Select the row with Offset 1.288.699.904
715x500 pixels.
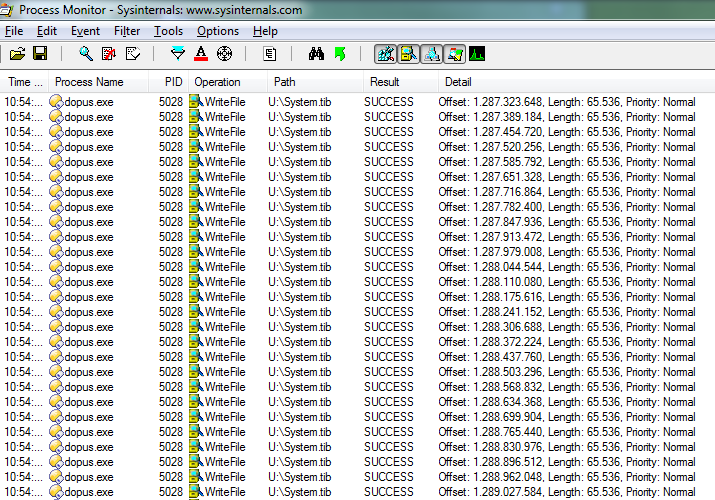click(x=358, y=418)
